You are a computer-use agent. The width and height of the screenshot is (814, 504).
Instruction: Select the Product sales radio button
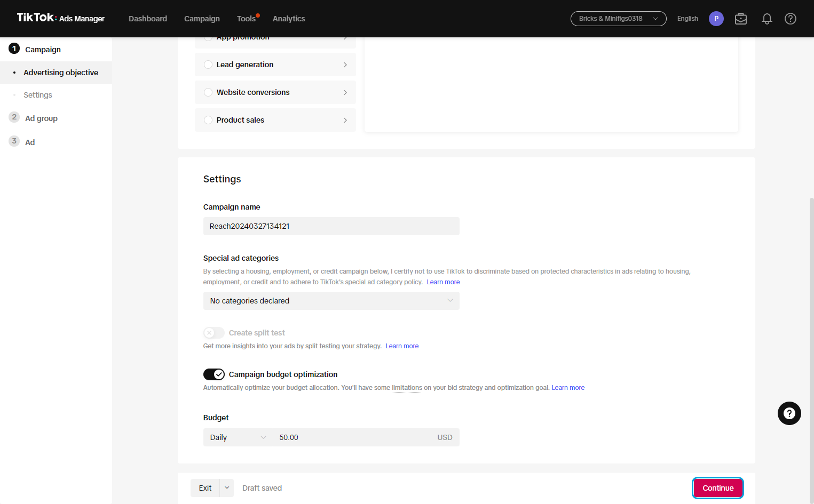coord(208,120)
